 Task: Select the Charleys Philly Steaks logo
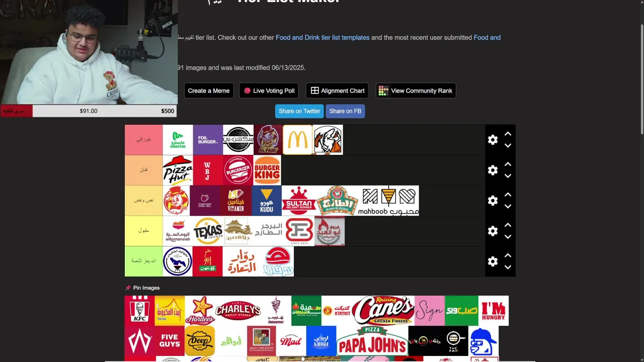coord(238,311)
